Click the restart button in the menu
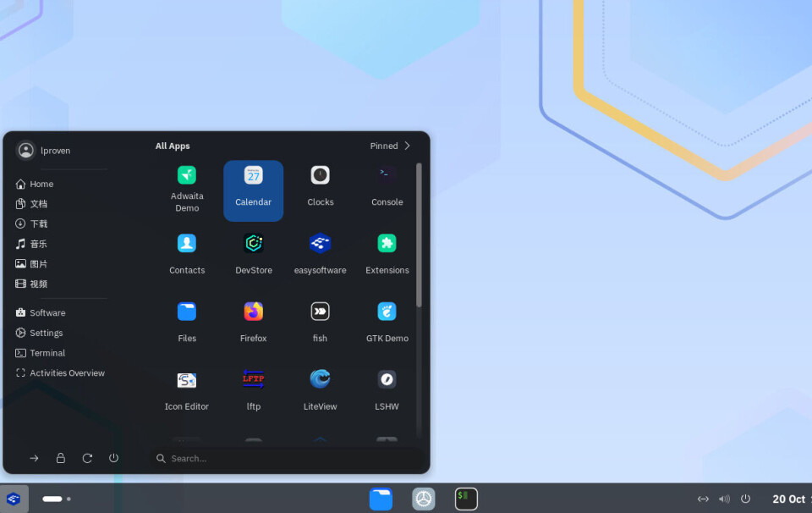The image size is (812, 513). click(87, 458)
